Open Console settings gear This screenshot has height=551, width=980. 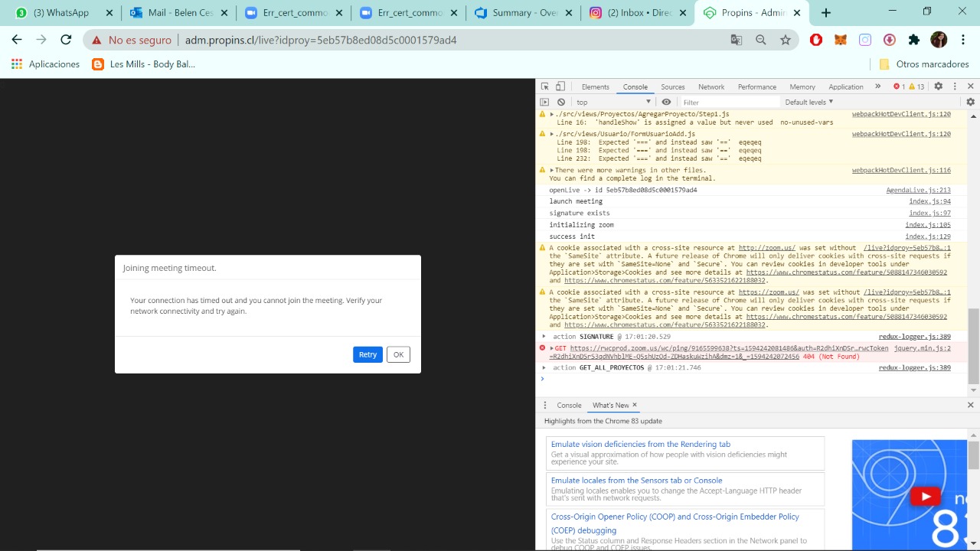coord(971,102)
